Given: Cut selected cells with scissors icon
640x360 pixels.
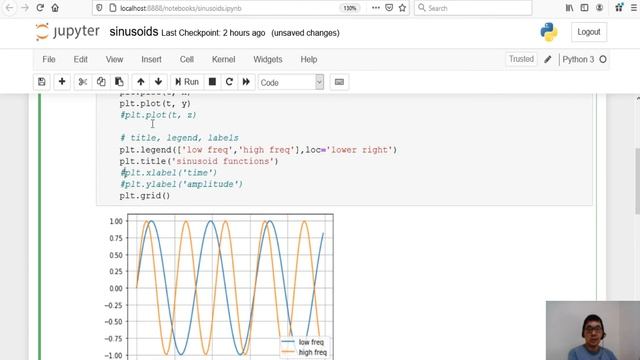Looking at the screenshot, I should click(x=83, y=82).
